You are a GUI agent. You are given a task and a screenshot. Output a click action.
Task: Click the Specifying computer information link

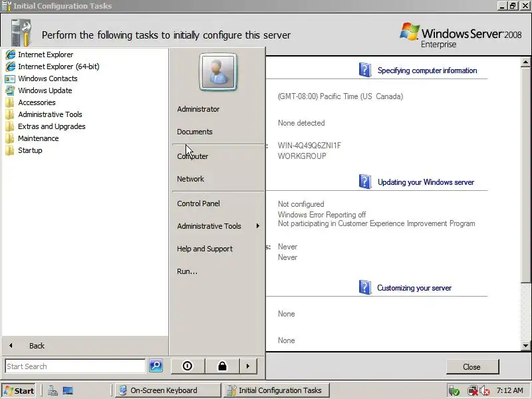pos(427,70)
